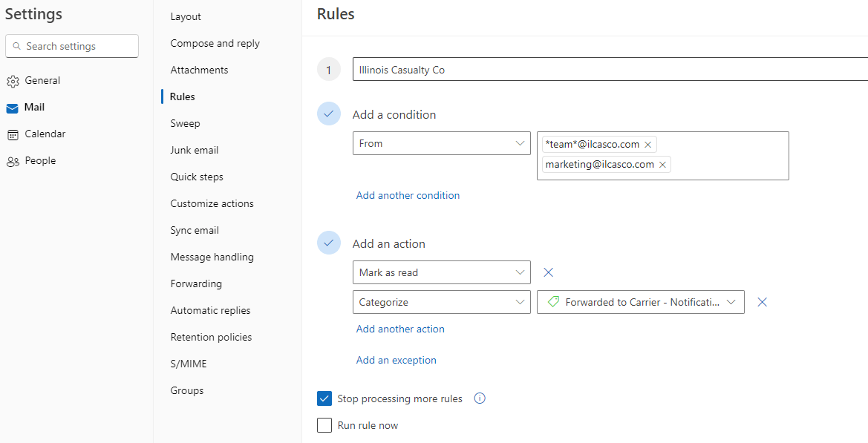Open the Mark as read action dropdown
This screenshot has width=868, height=443.
click(442, 272)
